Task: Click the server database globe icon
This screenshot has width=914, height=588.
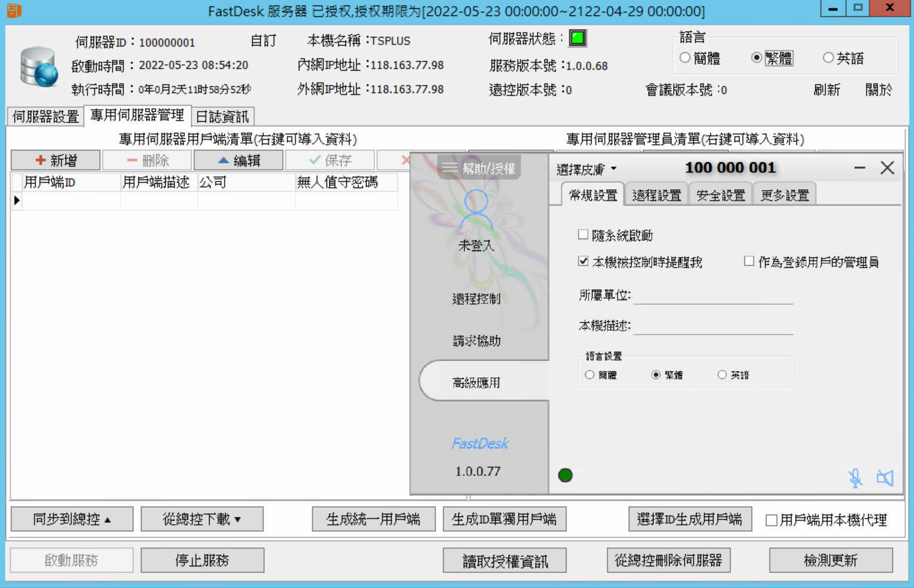Action: point(39,67)
